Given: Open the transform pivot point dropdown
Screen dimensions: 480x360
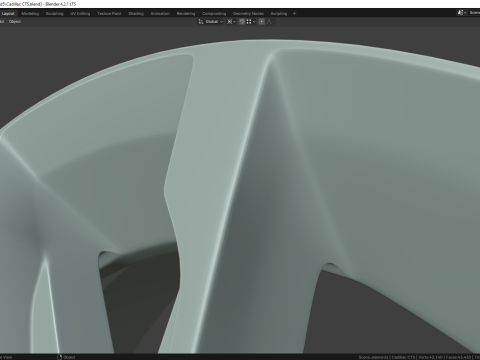Looking at the screenshot, I should click(x=231, y=22).
